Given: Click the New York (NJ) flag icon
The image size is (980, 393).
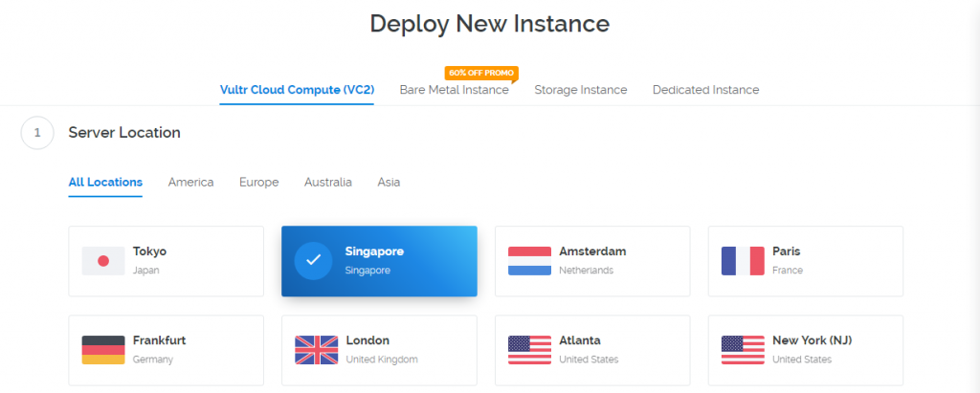Looking at the screenshot, I should (x=743, y=350).
